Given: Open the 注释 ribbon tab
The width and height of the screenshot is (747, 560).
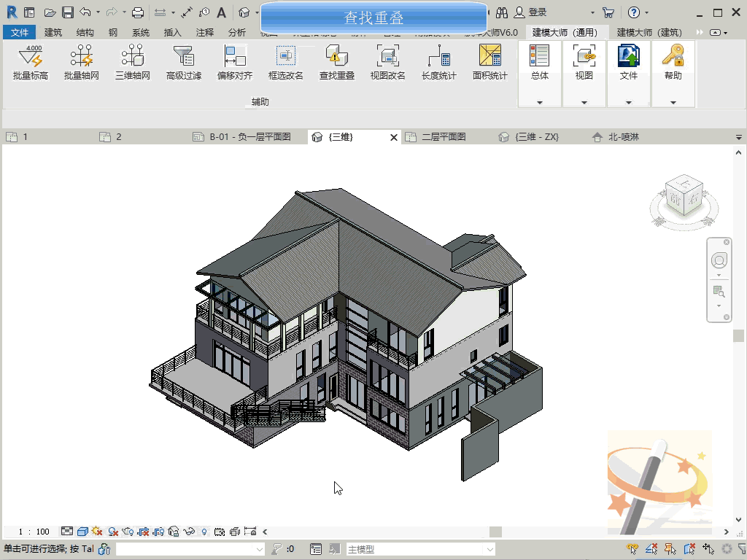Looking at the screenshot, I should [x=205, y=32].
